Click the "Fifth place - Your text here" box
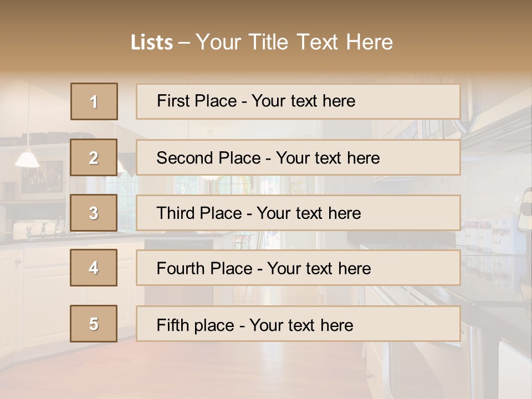The image size is (532, 399). point(298,324)
